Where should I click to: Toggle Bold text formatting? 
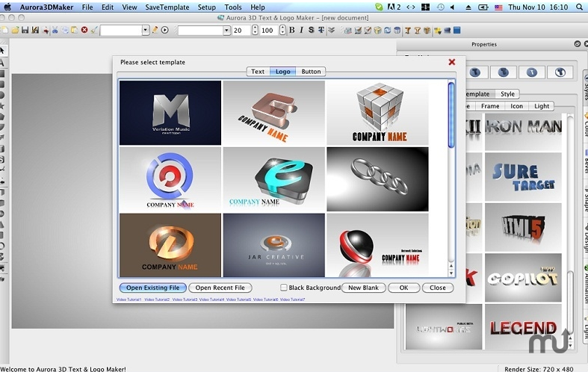(x=291, y=31)
